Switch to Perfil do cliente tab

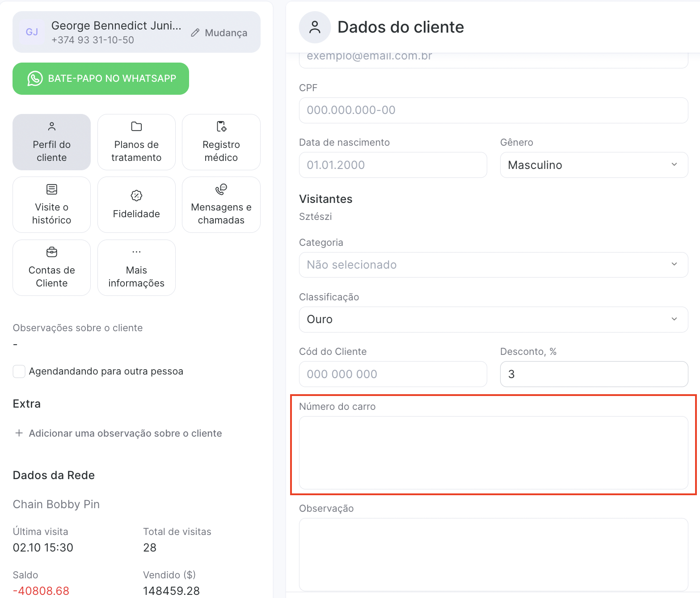[52, 142]
